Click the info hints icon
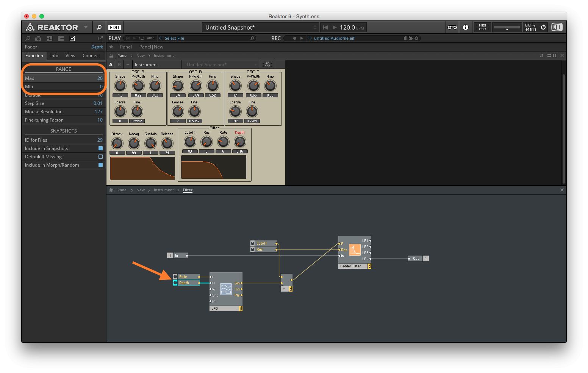 pyautogui.click(x=466, y=27)
